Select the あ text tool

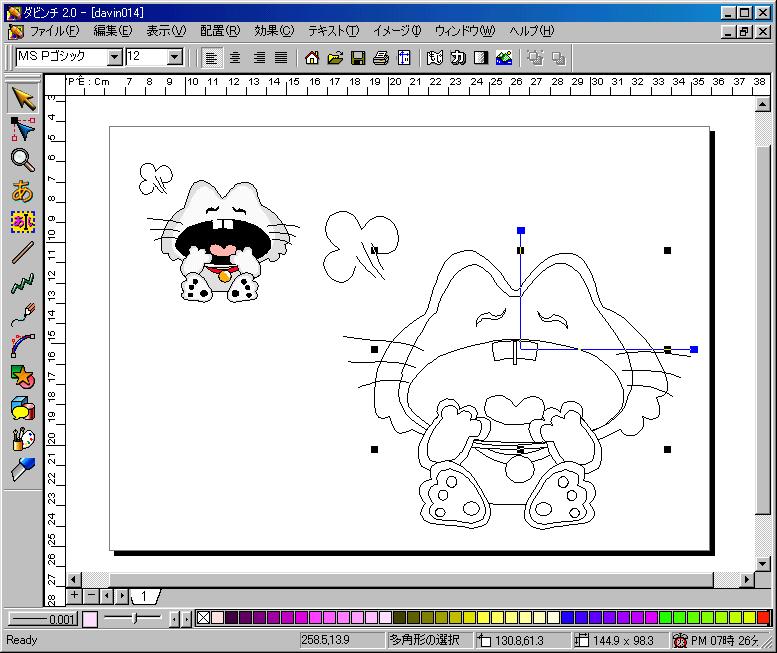pyautogui.click(x=23, y=191)
